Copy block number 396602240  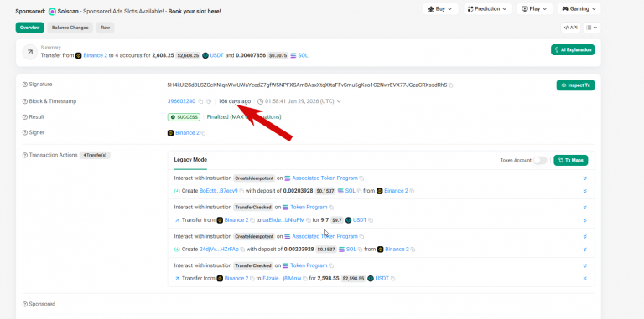tap(200, 101)
